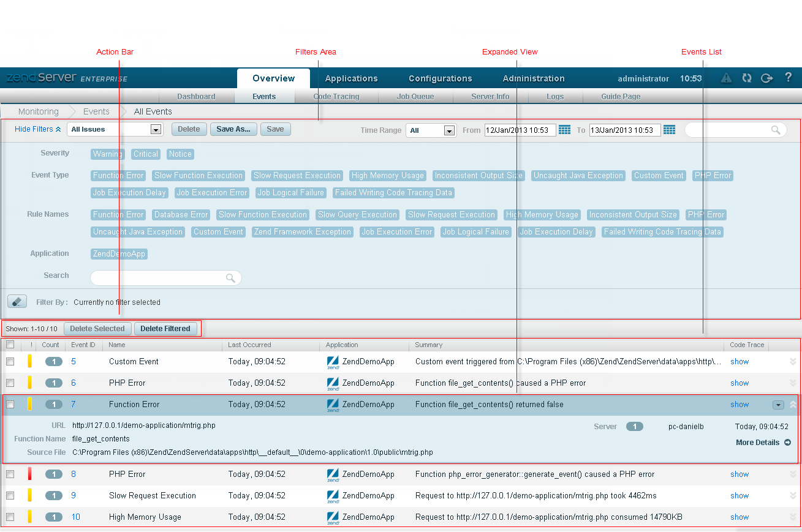The height and width of the screenshot is (532, 802).
Task: Open the All Issues filter dropdown
Action: tap(156, 130)
